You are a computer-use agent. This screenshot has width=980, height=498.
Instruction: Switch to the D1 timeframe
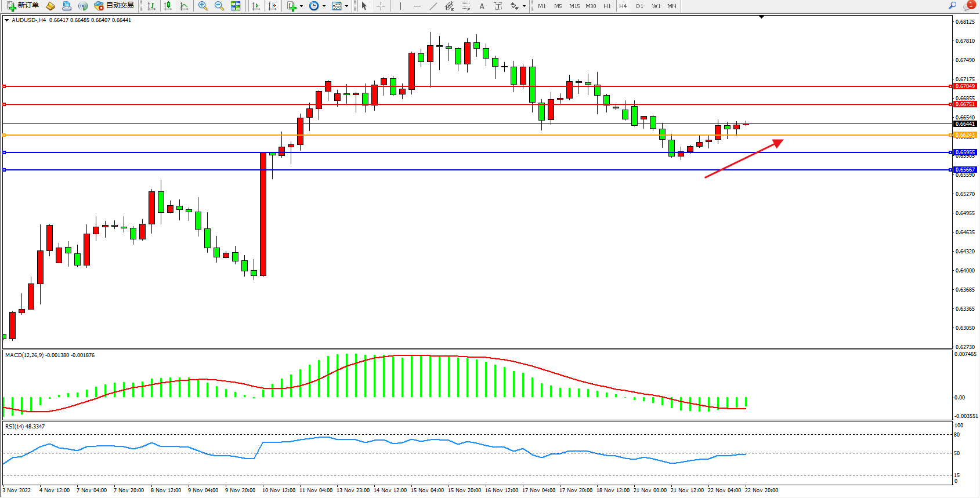(639, 6)
